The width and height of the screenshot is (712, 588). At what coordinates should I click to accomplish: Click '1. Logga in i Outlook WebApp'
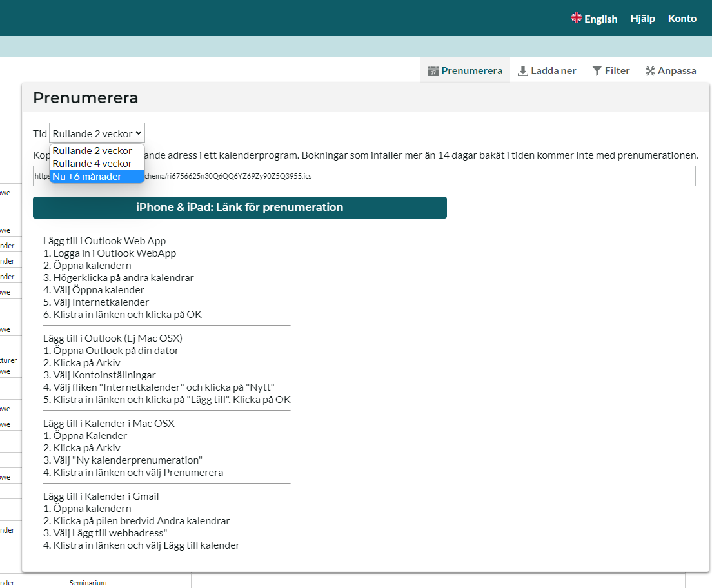click(110, 253)
